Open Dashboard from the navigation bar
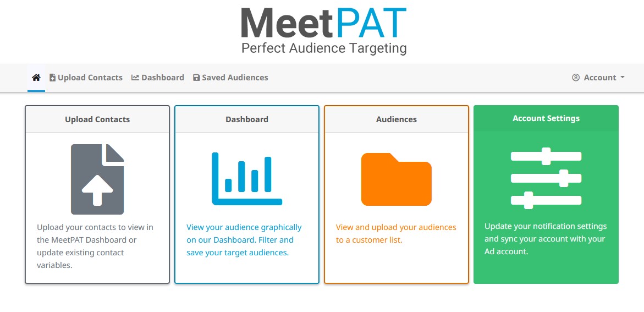Viewport: 644px width, 312px height. click(162, 78)
